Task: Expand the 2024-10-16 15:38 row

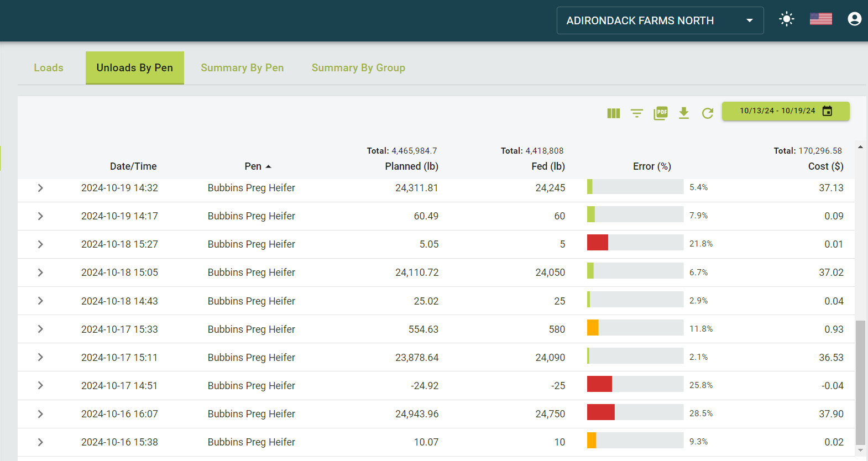Action: coord(40,442)
